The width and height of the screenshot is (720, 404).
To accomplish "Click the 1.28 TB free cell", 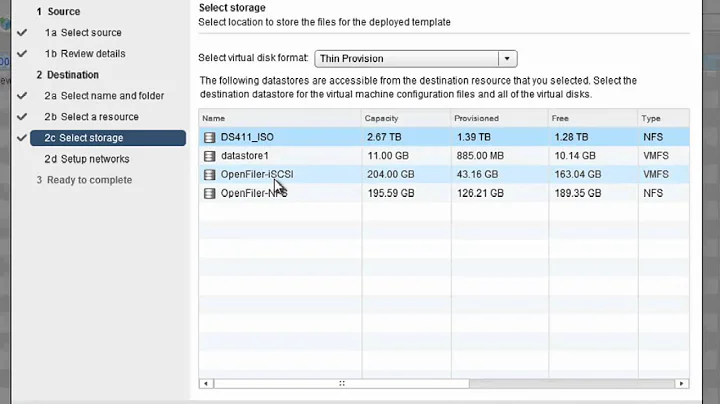I will (x=571, y=137).
